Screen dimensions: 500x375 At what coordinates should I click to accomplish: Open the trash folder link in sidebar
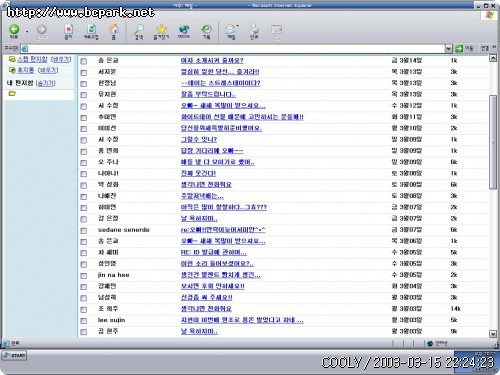point(26,70)
